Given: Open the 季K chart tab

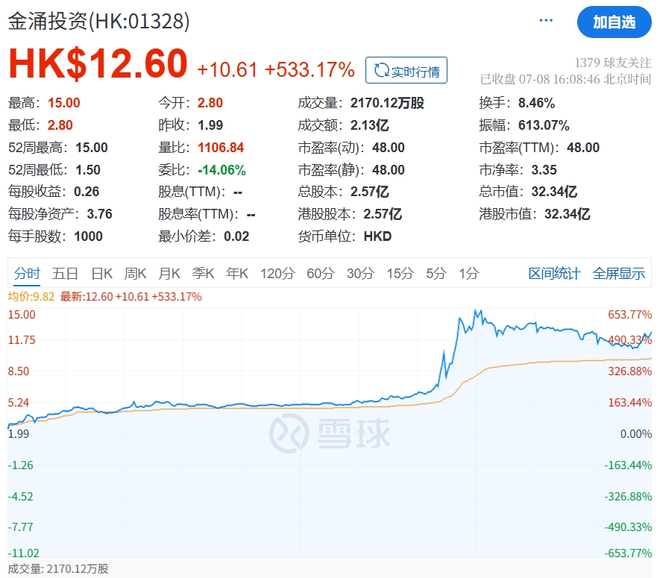Looking at the screenshot, I should coord(203,274).
